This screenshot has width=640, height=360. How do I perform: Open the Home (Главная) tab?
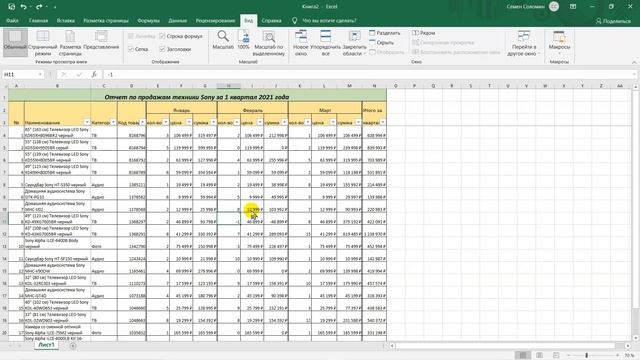click(38, 20)
